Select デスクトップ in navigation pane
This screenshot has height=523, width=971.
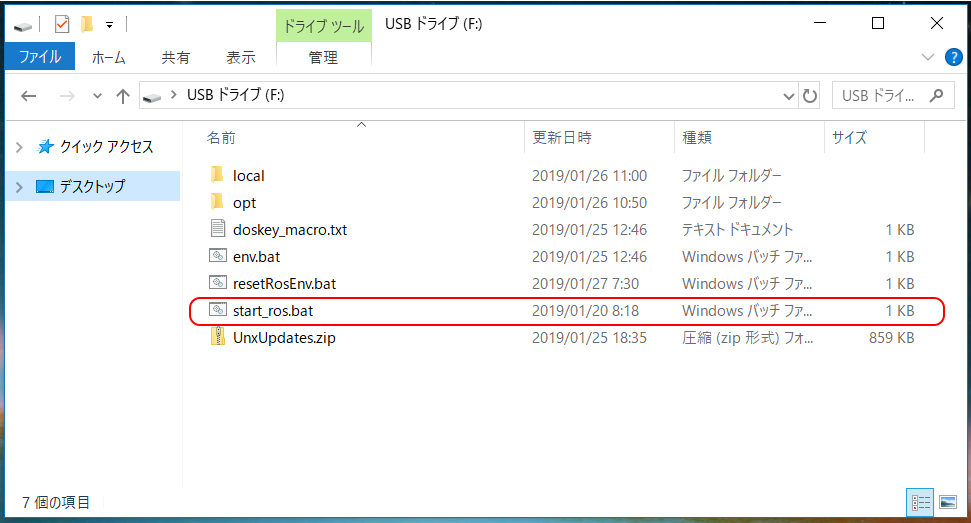point(92,186)
